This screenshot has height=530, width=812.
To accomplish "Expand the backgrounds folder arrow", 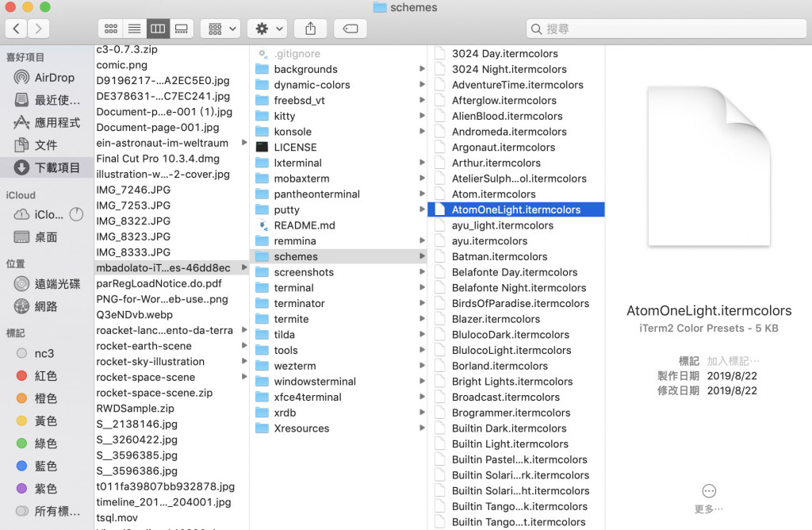I will [x=422, y=69].
